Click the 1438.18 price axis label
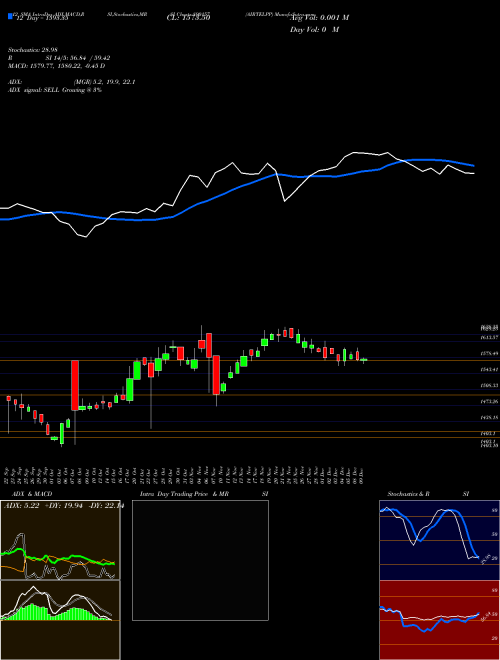 point(489,417)
